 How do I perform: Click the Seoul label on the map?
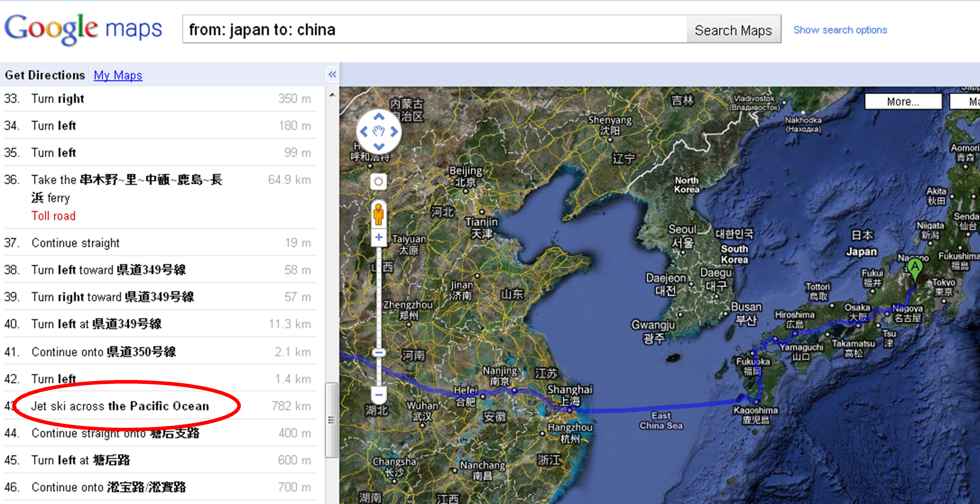point(683,236)
